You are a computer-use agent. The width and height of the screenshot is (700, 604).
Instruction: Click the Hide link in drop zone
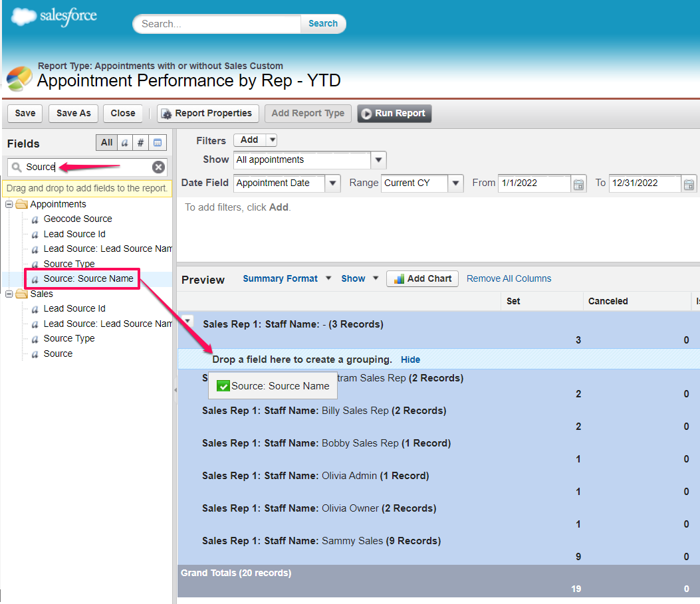coord(410,359)
